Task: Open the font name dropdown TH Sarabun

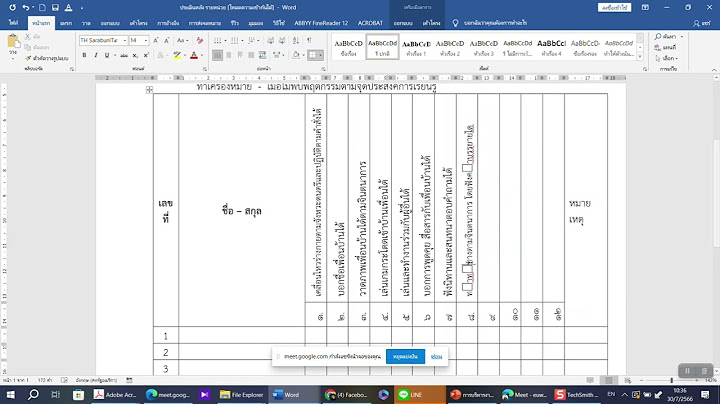Action: click(124, 40)
